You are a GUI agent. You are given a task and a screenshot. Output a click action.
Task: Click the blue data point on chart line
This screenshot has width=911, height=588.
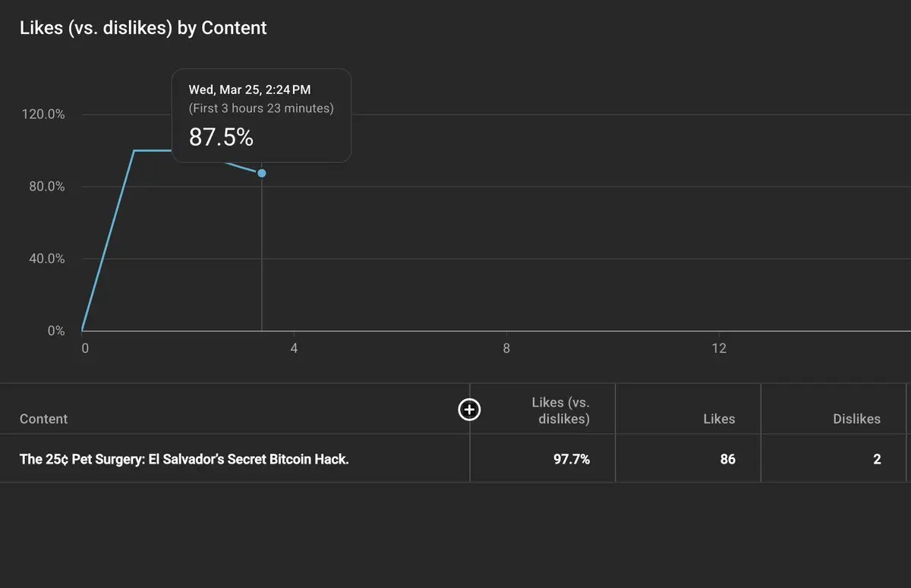tap(262, 173)
